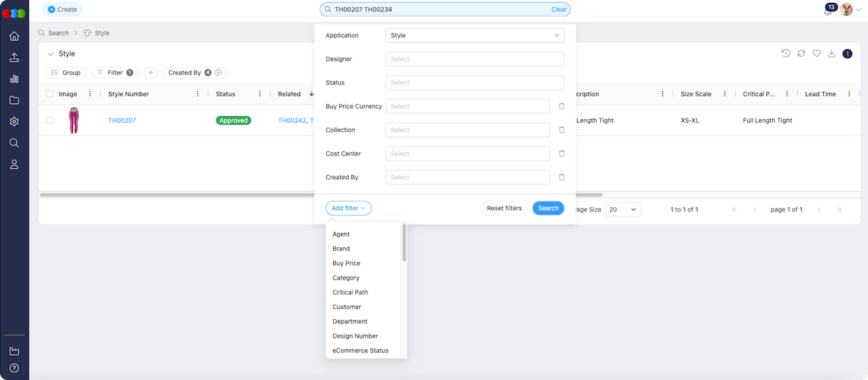Open the bar chart reports icon
This screenshot has height=380, width=868.
[14, 79]
